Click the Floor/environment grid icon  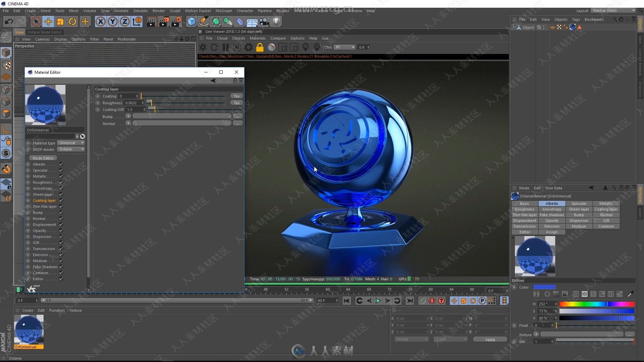[252, 22]
